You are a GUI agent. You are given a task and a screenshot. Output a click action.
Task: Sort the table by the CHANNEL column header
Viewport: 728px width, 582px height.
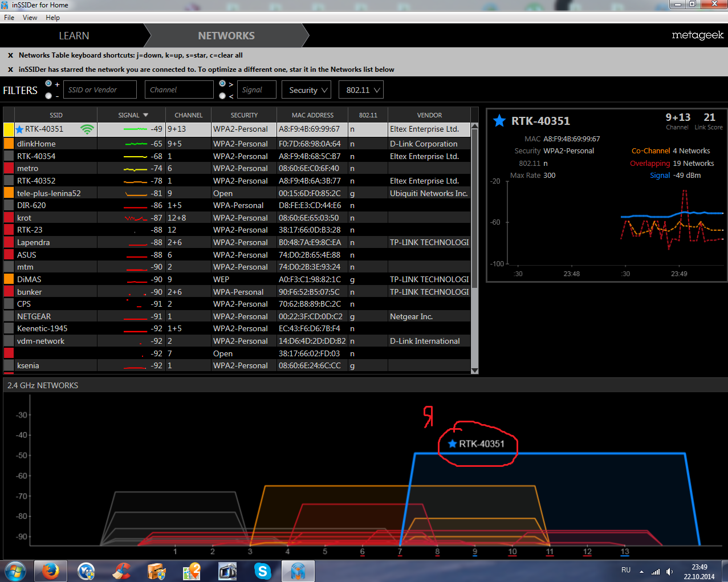coord(188,115)
